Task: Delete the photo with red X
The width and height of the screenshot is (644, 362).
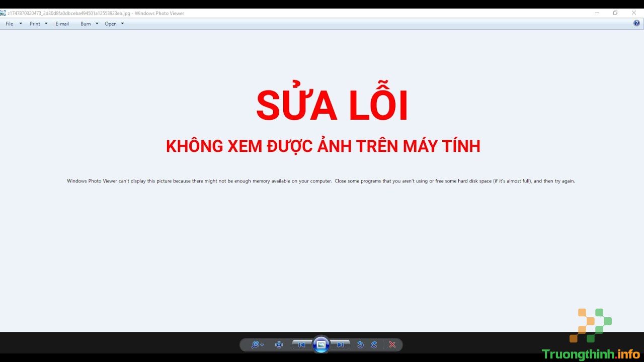Action: (x=392, y=344)
